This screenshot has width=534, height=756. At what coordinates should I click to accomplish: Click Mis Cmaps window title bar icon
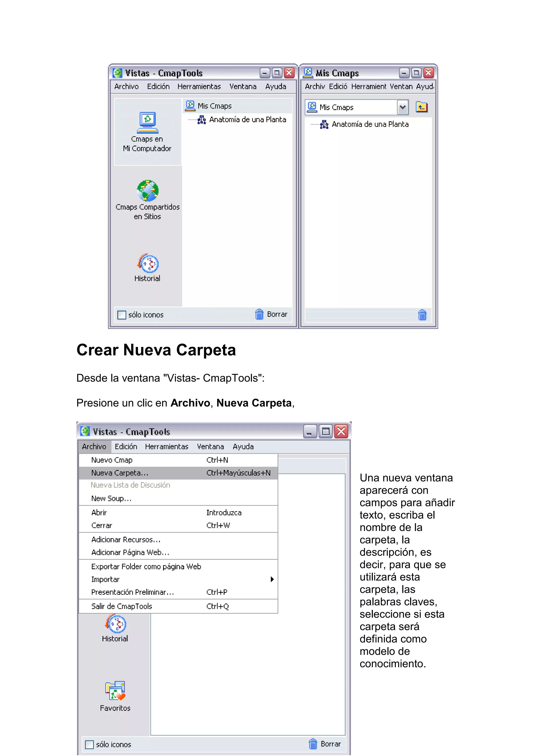tap(308, 73)
